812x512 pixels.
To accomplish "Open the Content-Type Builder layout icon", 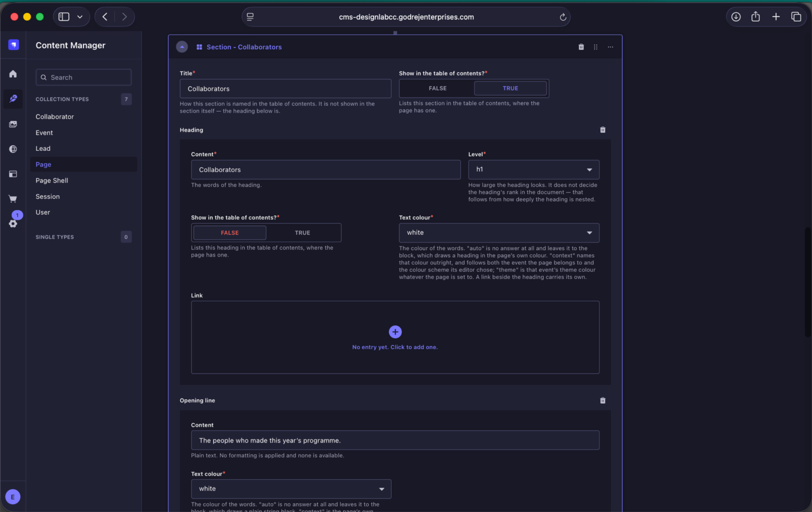I will pos(13,174).
